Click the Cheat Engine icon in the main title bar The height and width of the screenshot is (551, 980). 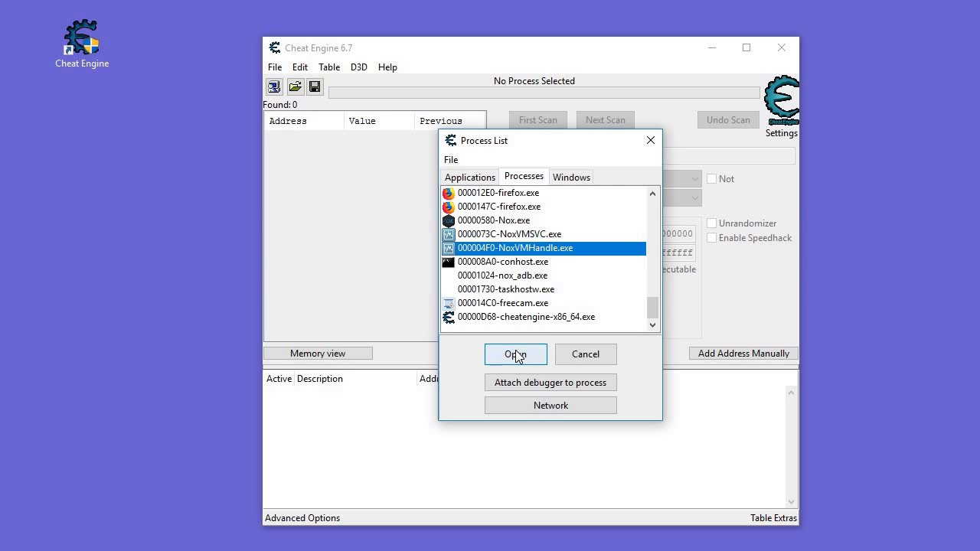[x=275, y=48]
